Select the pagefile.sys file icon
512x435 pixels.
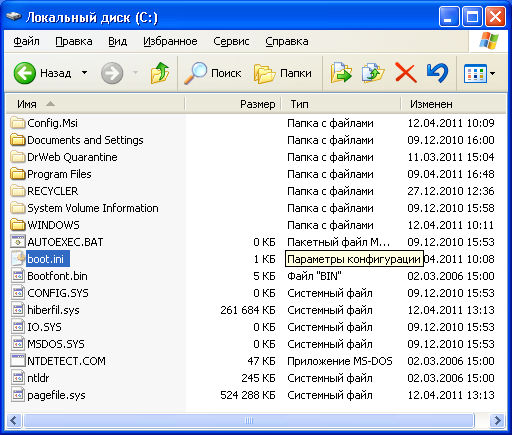(x=18, y=395)
